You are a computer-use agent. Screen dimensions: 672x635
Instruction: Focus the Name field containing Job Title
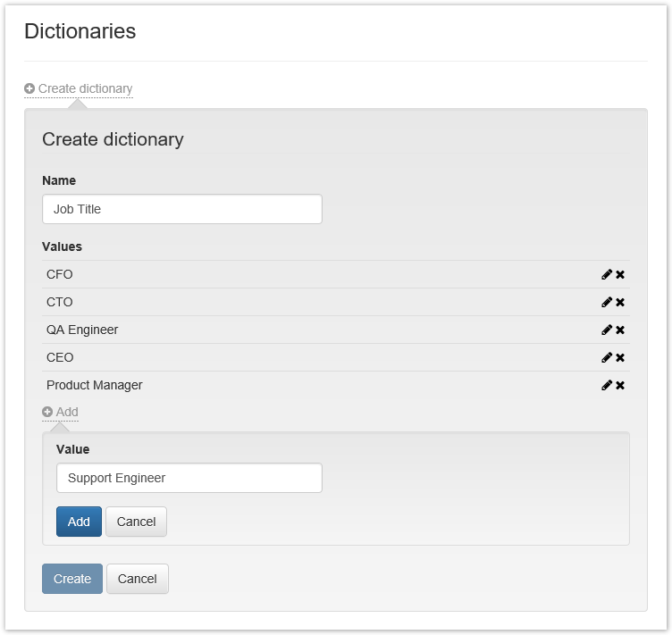click(x=182, y=209)
